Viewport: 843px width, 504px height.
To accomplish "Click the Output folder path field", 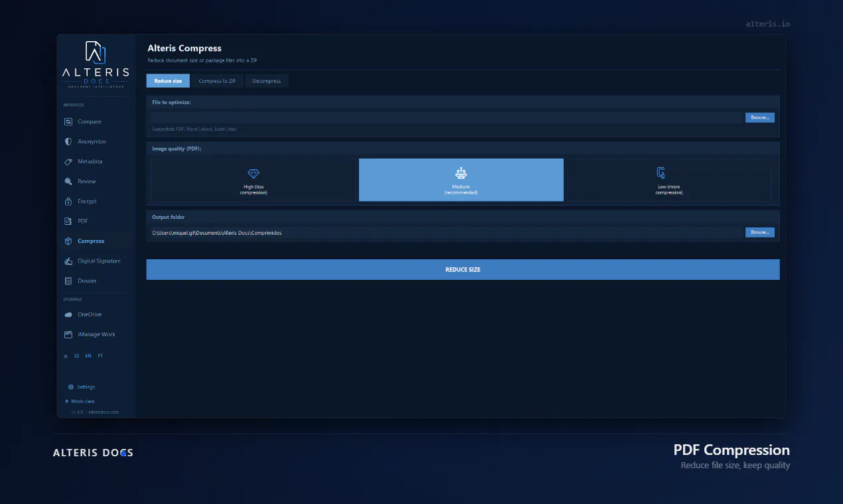I will click(447, 233).
